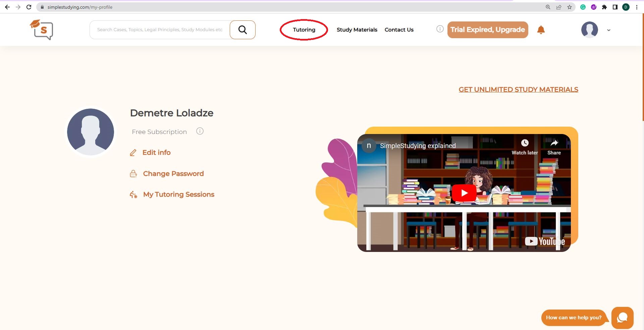Click the video channel avatar
The height and width of the screenshot is (330, 644).
coord(369,146)
